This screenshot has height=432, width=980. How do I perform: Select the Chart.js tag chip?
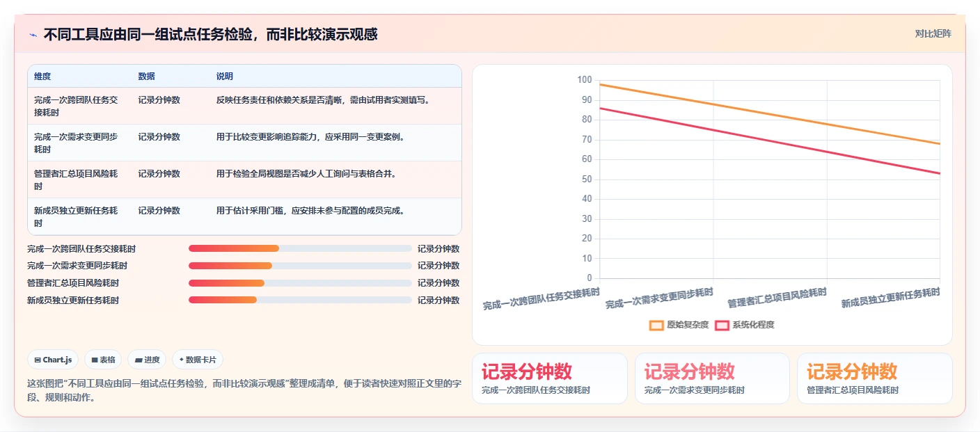[x=54, y=360]
